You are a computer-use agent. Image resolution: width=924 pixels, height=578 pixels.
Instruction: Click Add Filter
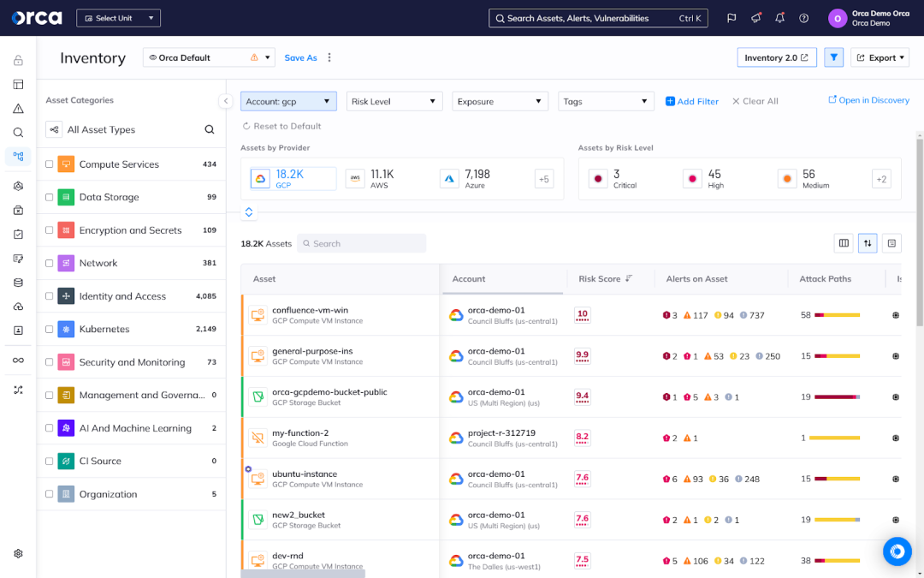tap(692, 101)
